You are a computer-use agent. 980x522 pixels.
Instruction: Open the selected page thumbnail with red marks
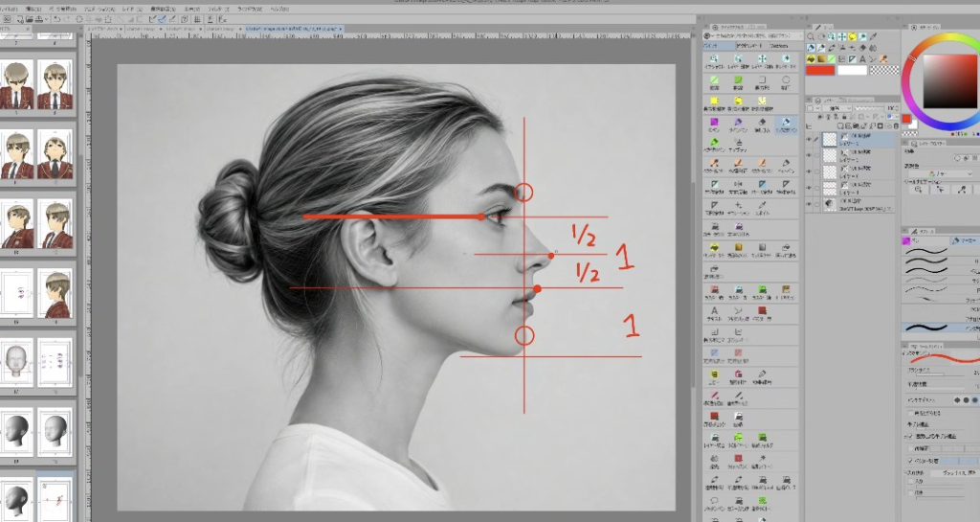pyautogui.click(x=55, y=499)
